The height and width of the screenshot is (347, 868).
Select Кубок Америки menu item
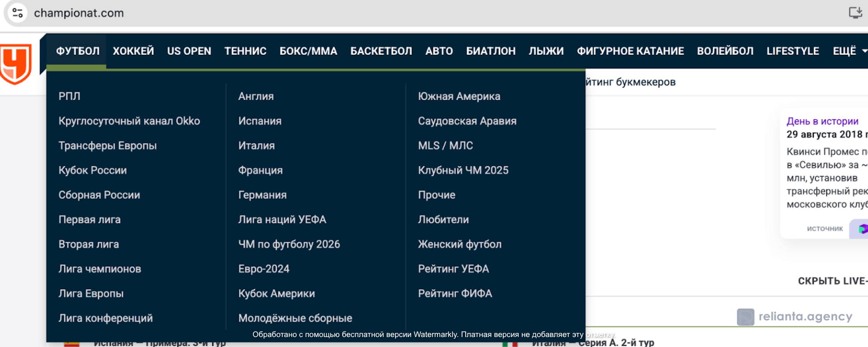pos(277,294)
